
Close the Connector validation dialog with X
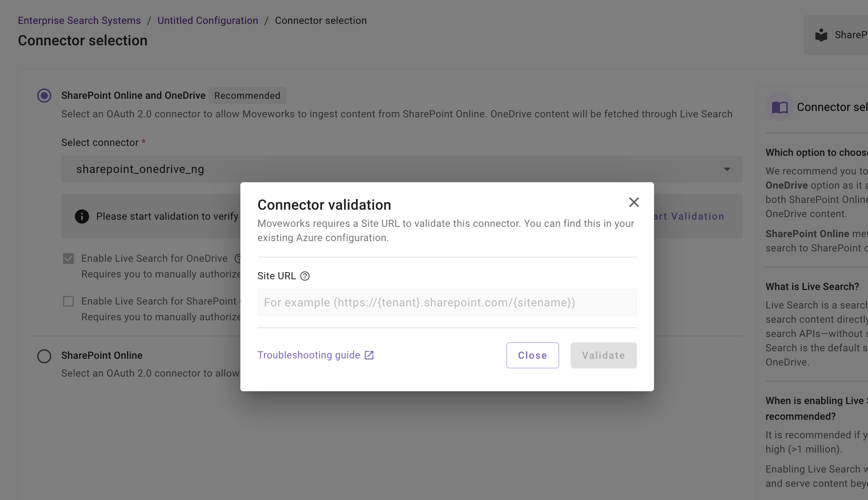click(634, 202)
